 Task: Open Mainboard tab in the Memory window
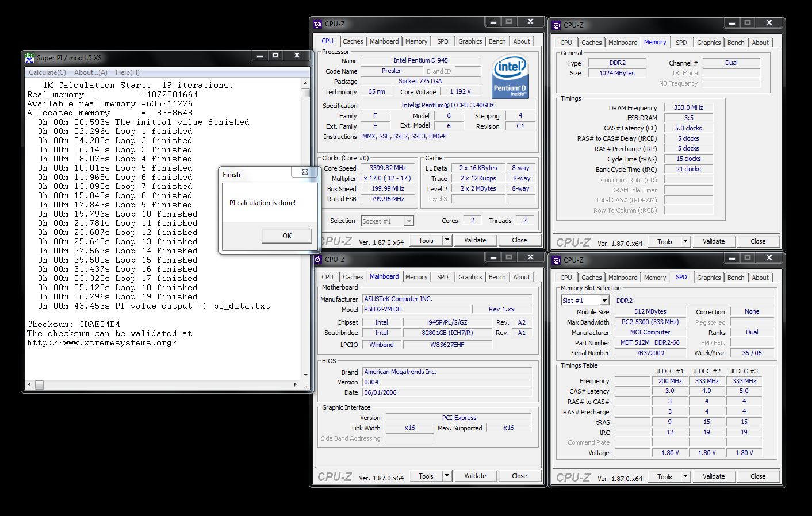(x=623, y=43)
